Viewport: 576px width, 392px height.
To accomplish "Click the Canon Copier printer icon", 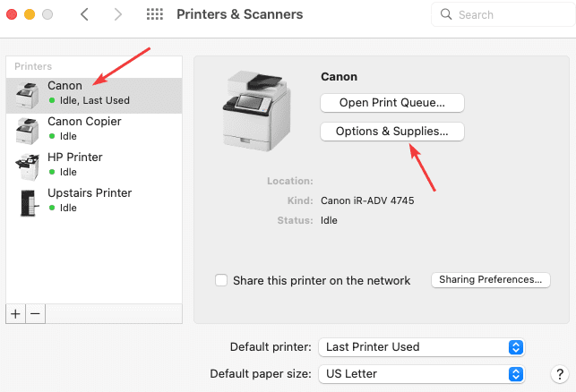I will click(x=27, y=129).
